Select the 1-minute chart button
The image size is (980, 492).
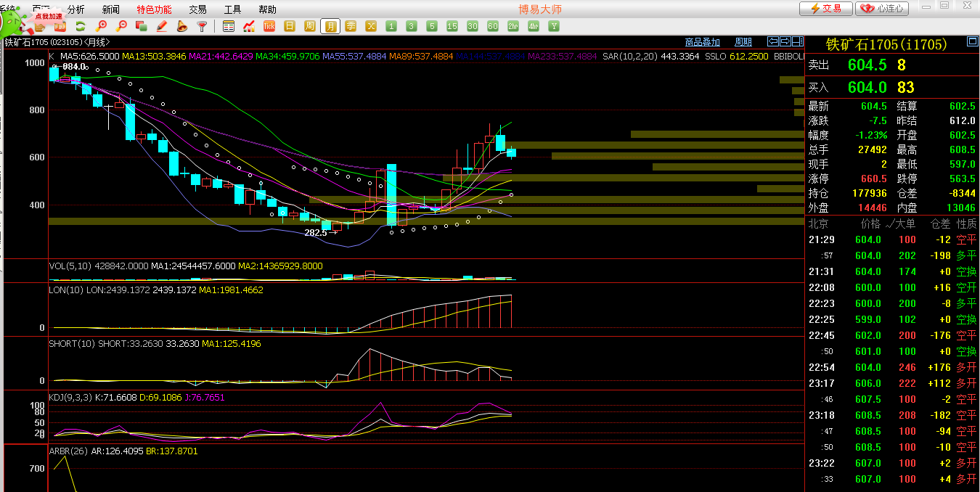pos(391,26)
